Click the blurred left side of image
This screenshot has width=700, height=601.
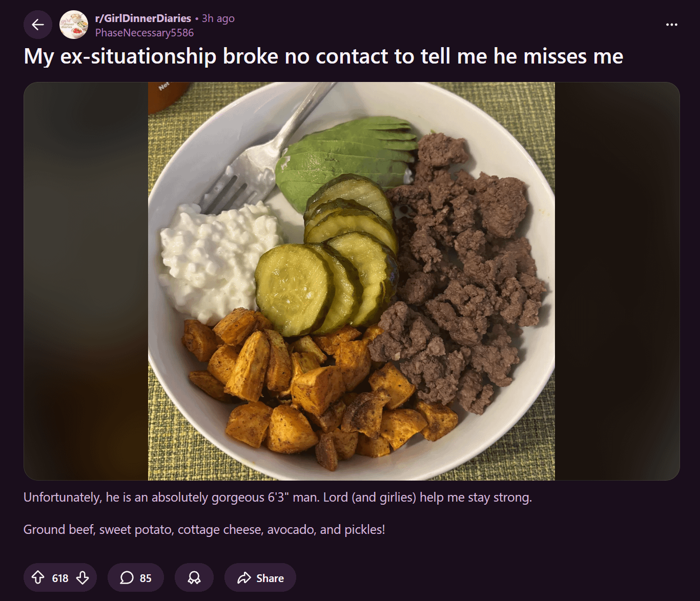coord(86,281)
